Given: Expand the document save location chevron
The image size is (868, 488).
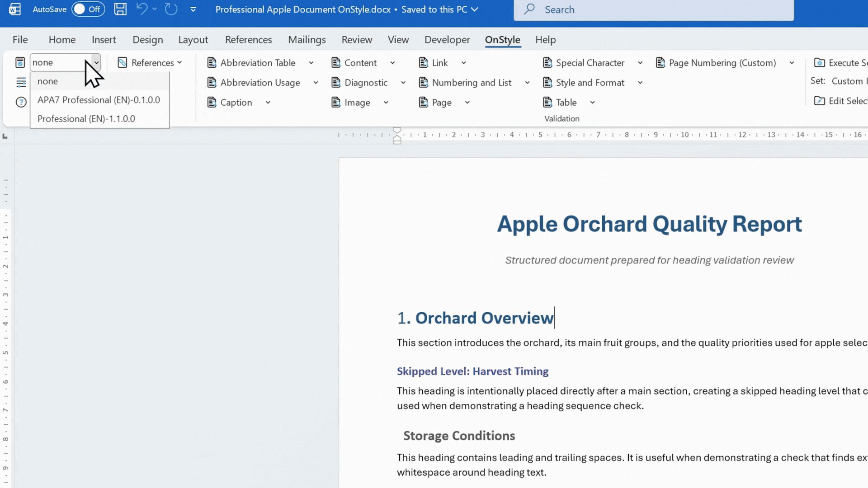Looking at the screenshot, I should pyautogui.click(x=475, y=9).
